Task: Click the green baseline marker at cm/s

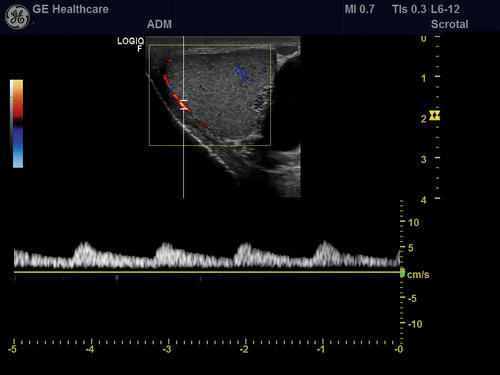Action: (402, 273)
